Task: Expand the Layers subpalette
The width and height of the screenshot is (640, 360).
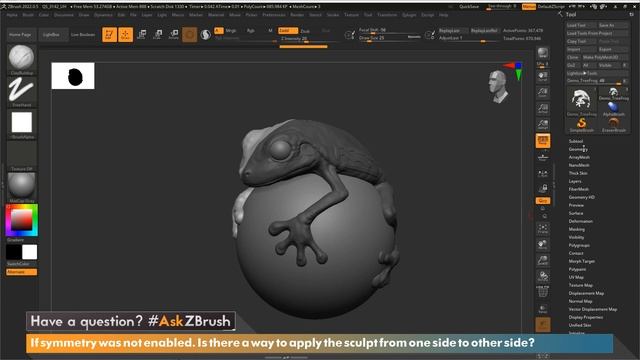Action: coord(575,181)
